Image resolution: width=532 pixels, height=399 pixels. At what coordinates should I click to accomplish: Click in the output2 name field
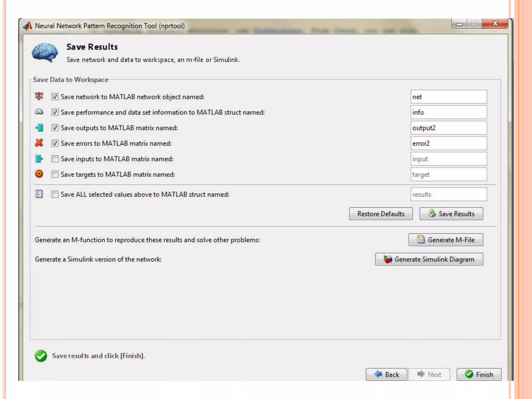click(x=448, y=128)
